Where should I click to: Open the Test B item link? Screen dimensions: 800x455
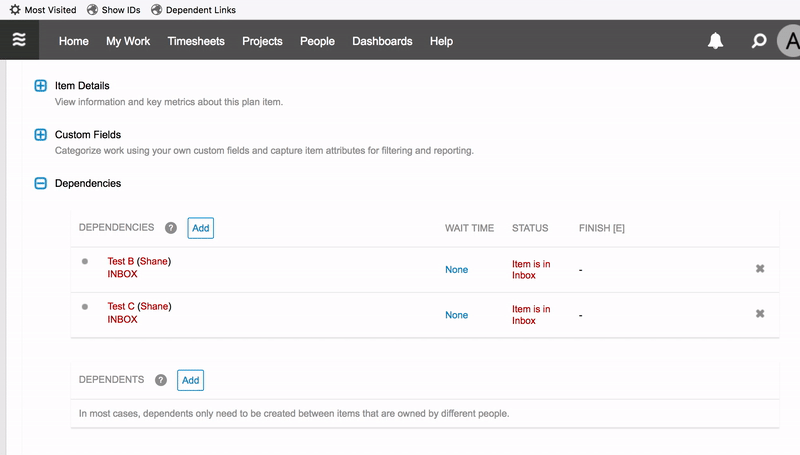[x=120, y=261]
